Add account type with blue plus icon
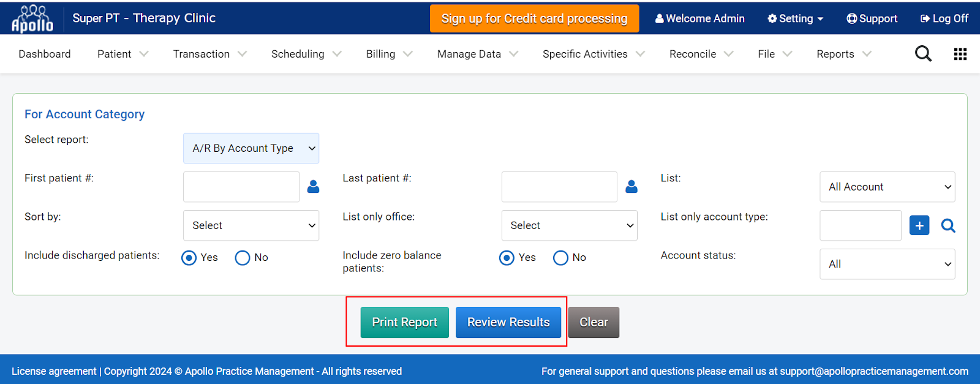The height and width of the screenshot is (384, 980). click(919, 225)
